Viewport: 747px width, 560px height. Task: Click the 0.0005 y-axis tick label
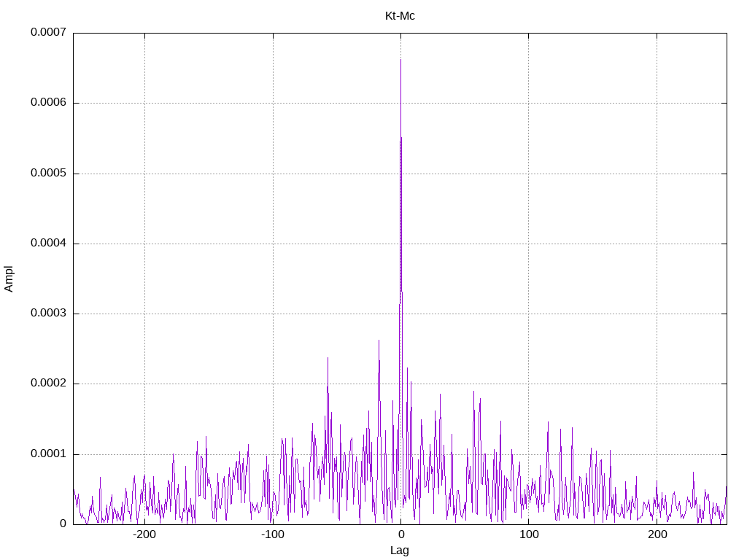49,173
